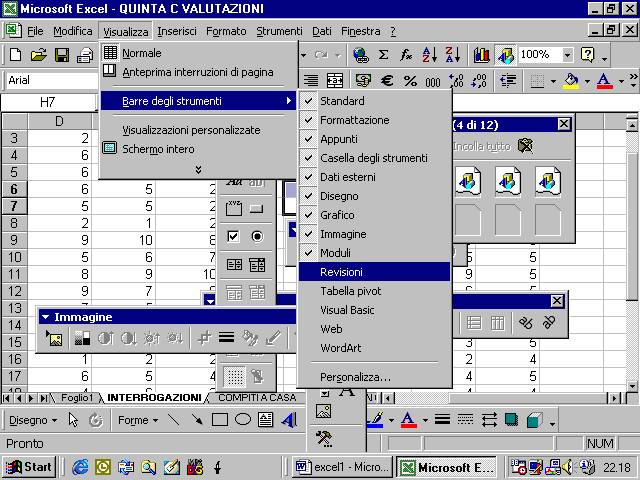Click the Crop tool in Immagine toolbar

pos(204,338)
